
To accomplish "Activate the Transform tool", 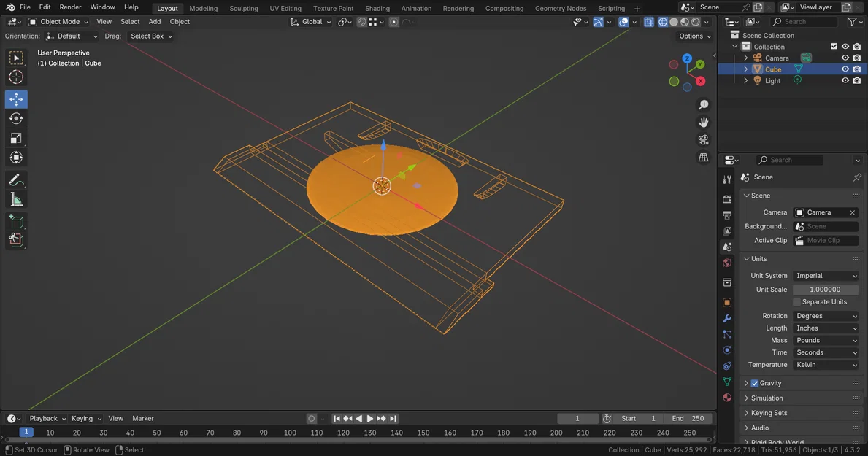I will click(16, 157).
